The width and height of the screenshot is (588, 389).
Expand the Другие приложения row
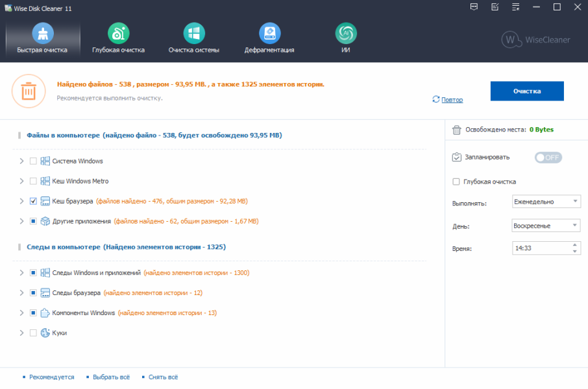(x=21, y=221)
